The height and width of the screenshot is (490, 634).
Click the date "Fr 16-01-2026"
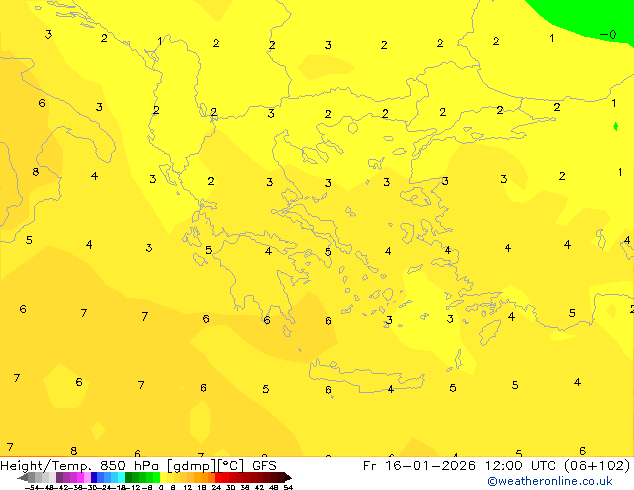pos(419,466)
